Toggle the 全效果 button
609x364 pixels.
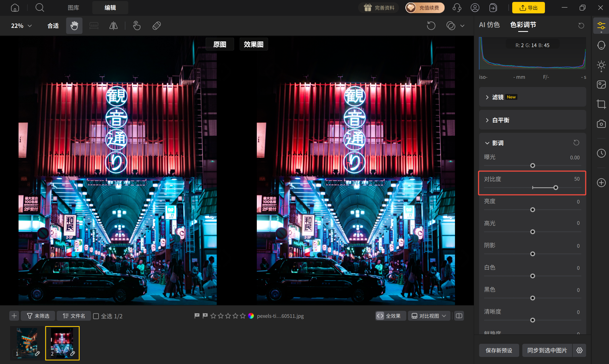click(390, 316)
